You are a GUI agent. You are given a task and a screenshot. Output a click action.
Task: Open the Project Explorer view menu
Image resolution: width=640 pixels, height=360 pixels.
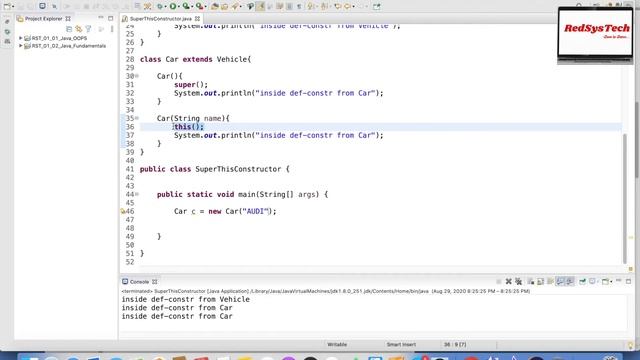tap(112, 29)
